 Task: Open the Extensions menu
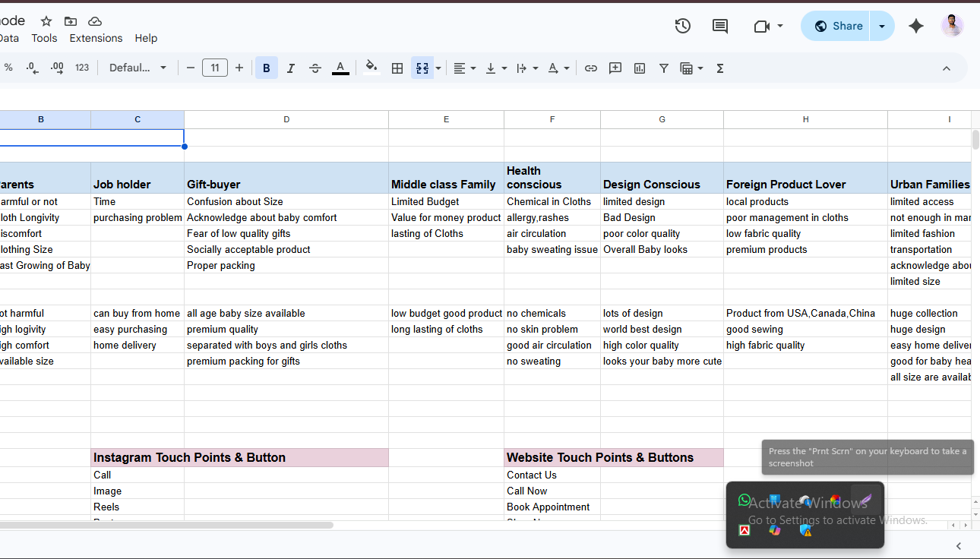[x=96, y=38]
